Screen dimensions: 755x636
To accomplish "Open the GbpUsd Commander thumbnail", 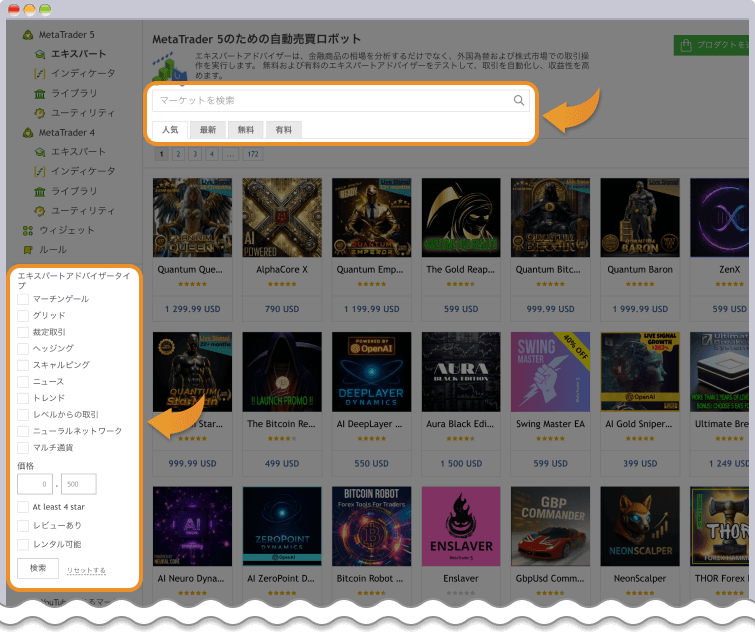I will click(550, 526).
